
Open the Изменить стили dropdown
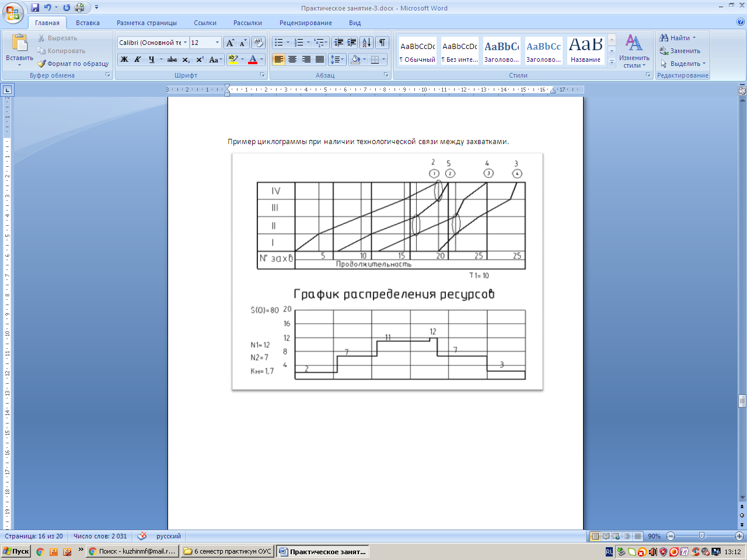[x=634, y=51]
